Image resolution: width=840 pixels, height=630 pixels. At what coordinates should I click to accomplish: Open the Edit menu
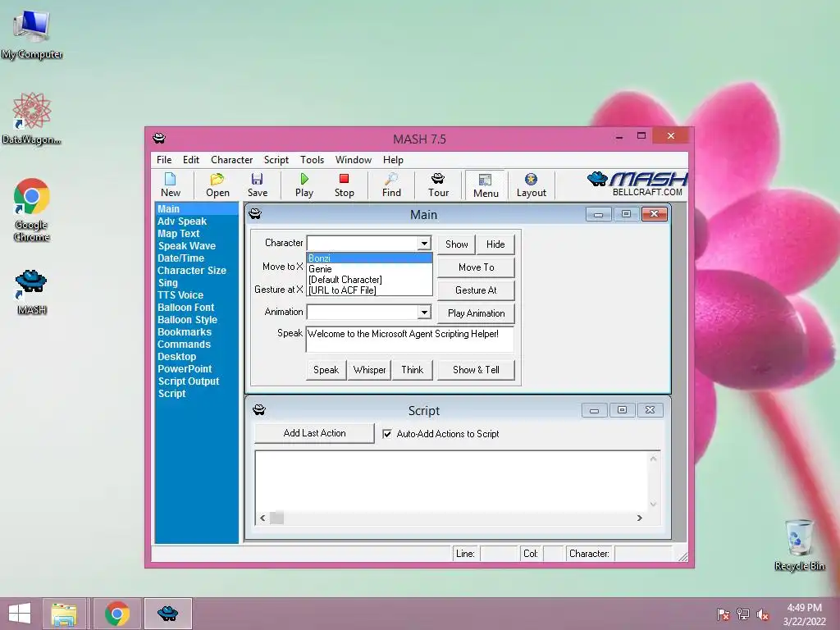click(190, 160)
